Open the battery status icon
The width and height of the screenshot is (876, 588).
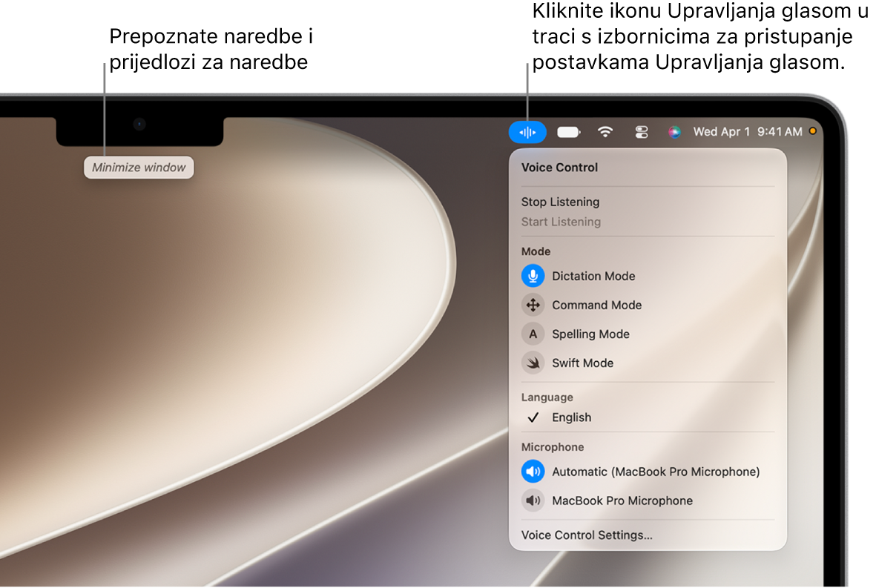(569, 132)
